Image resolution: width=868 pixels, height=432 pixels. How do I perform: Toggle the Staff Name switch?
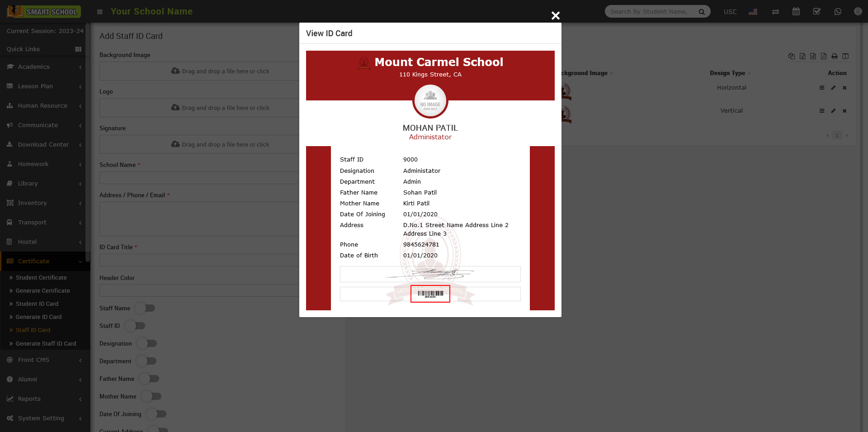pyautogui.click(x=146, y=308)
